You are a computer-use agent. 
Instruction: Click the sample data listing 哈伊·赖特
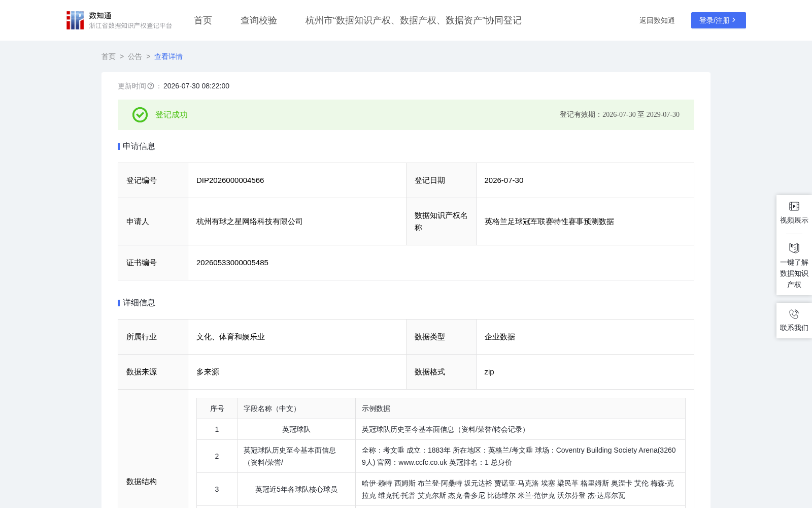518,489
